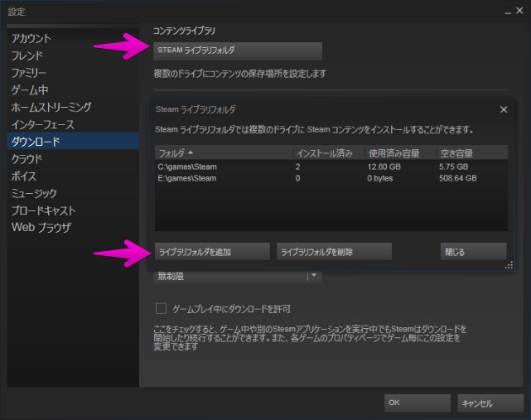Click ライブラリフォルダを追加 button

pyautogui.click(x=212, y=252)
